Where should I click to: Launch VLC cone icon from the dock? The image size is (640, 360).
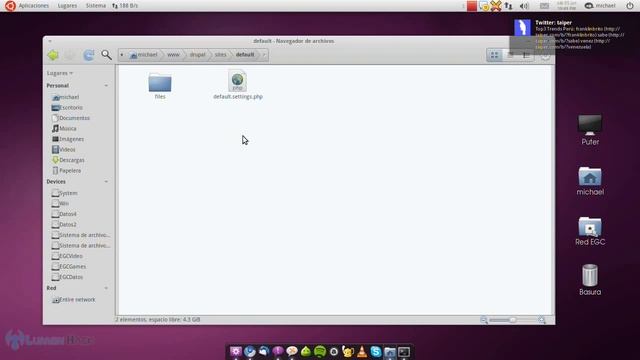click(362, 351)
